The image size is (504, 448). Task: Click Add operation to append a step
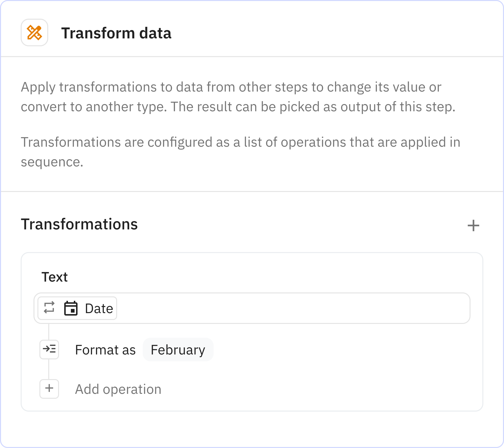tap(118, 389)
